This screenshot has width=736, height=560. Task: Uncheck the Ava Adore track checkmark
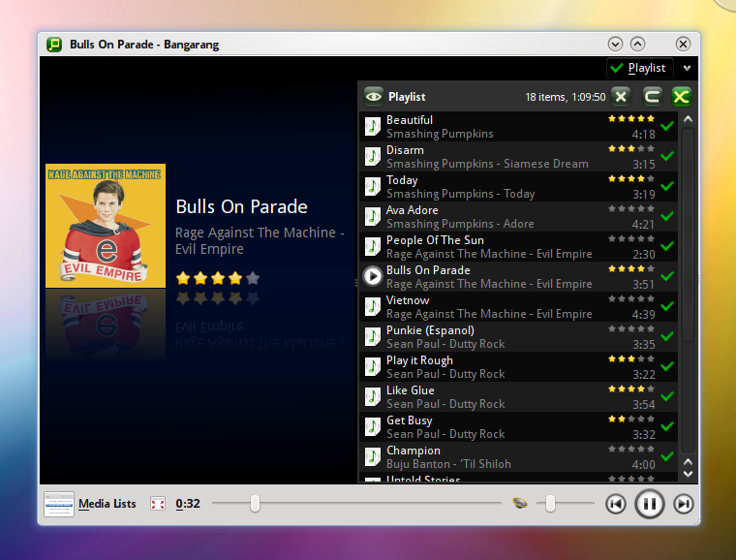pos(667,216)
